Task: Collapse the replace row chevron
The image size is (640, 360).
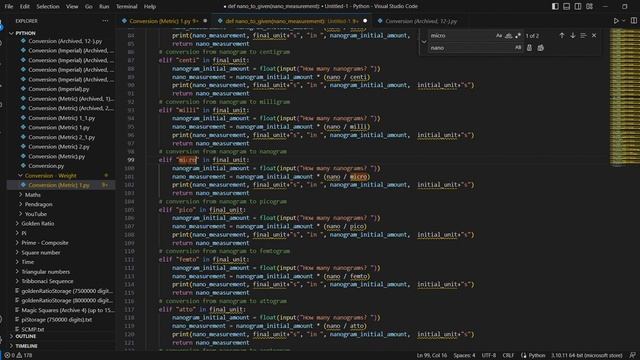Action: point(424,42)
